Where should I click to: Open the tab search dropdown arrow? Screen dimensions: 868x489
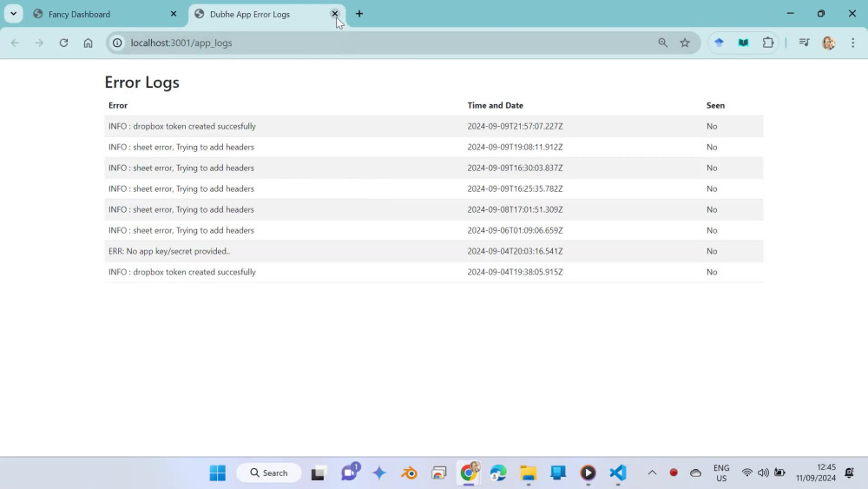[13, 14]
